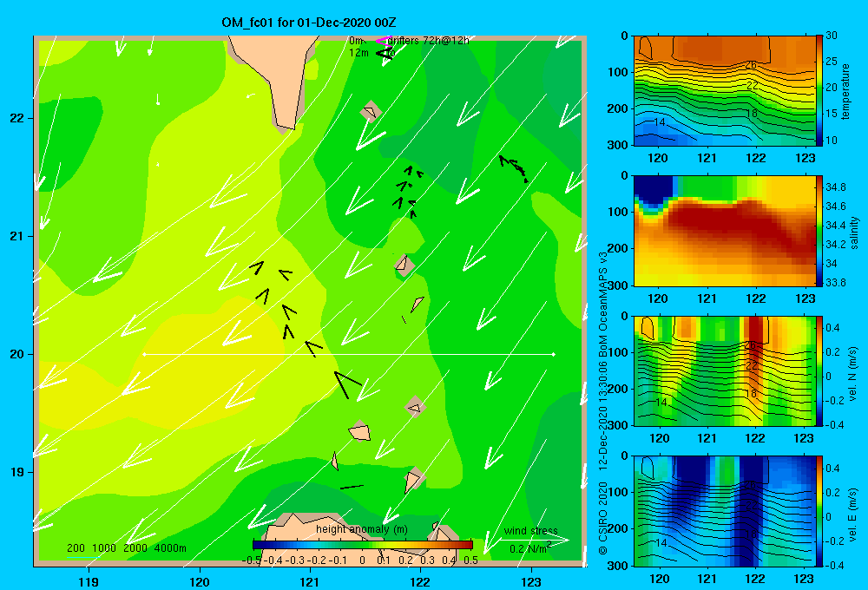The width and height of the screenshot is (868, 590).
Task: Click the vel. N (m/s) color bar
Action: (819, 370)
